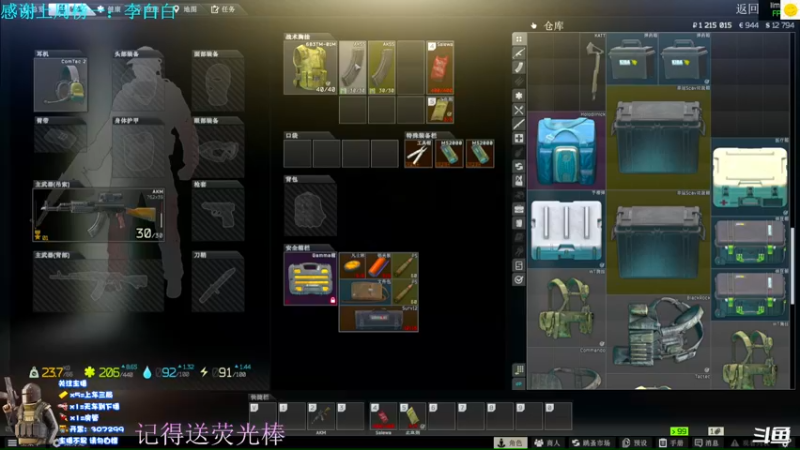Select the pliers in special equipment slot
This screenshot has height=450, width=800.
click(x=418, y=154)
